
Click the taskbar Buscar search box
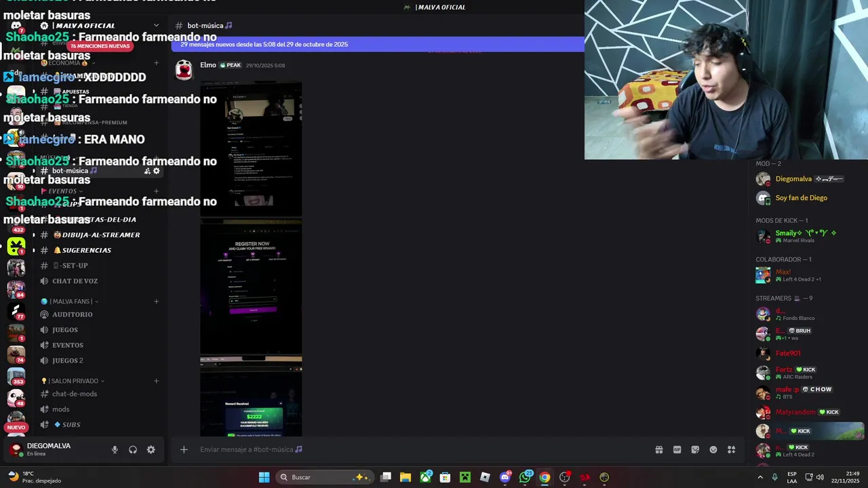(x=325, y=477)
